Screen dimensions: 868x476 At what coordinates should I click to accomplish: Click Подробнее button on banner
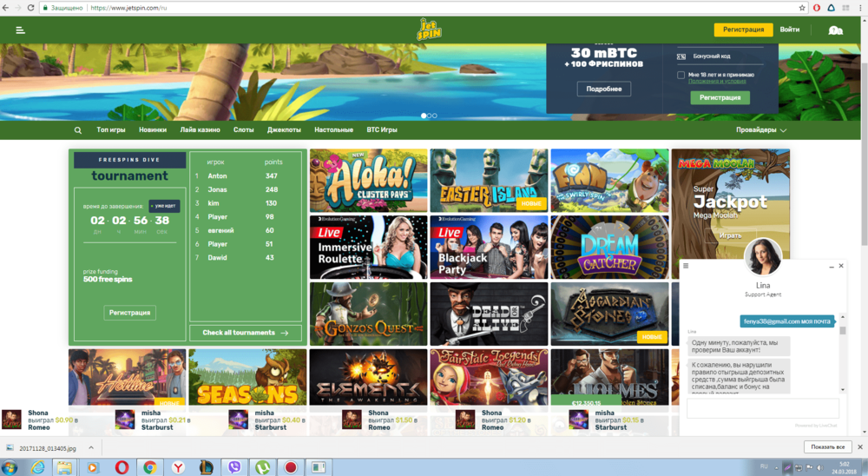(x=604, y=89)
